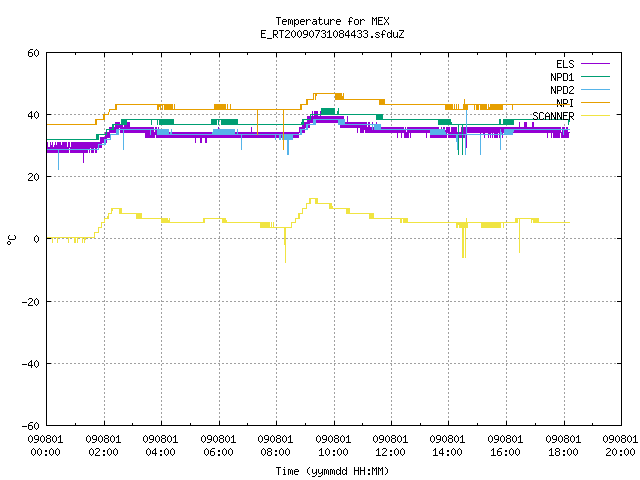The height and width of the screenshot is (480, 640).
Task: Select the file name E_RT20090731084433.sfduZ
Action: click(332, 34)
